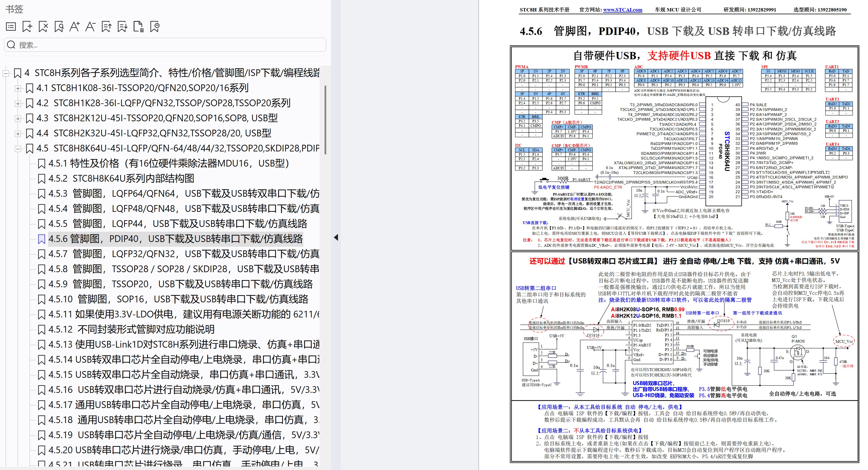
Task: Go to bookmark 4.5.11 3.3V-LDO供电
Action: pos(184,314)
